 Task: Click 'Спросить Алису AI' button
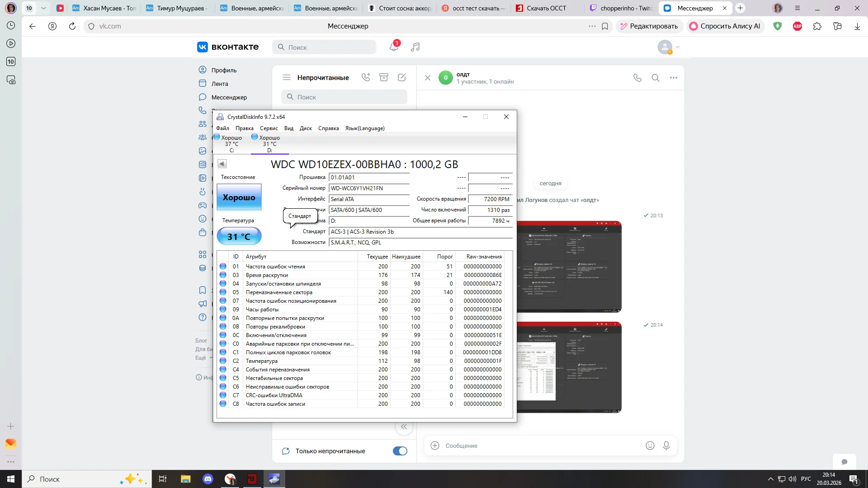click(x=725, y=26)
